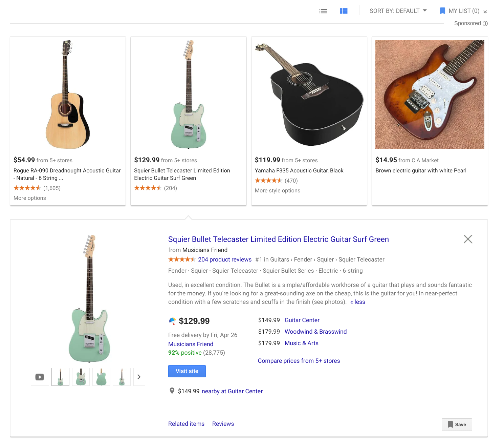Collapse description using the less link

(x=358, y=301)
